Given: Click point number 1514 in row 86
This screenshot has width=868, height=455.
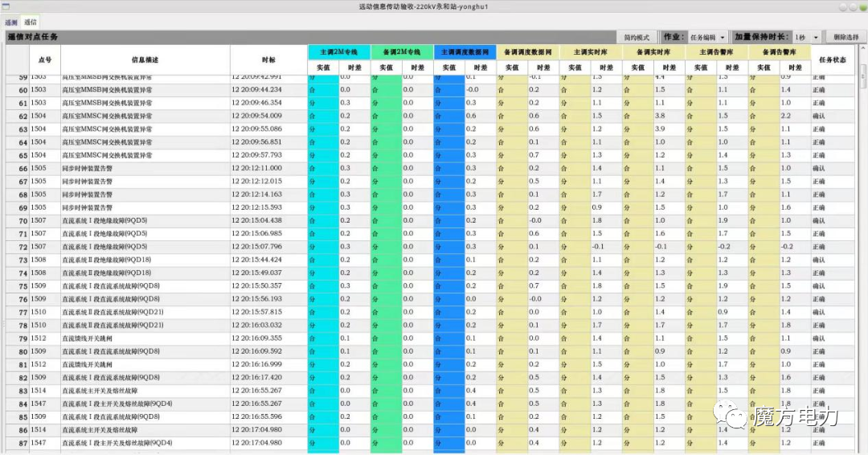Looking at the screenshot, I should click(x=39, y=430).
